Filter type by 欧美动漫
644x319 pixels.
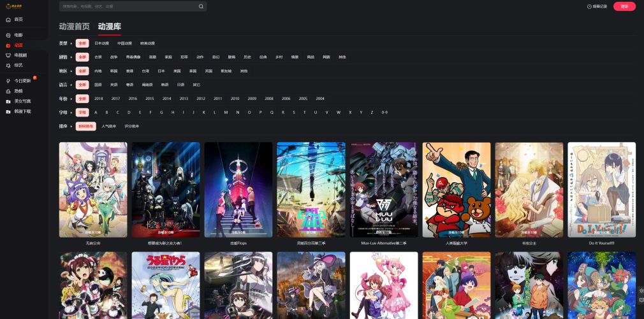(147, 43)
